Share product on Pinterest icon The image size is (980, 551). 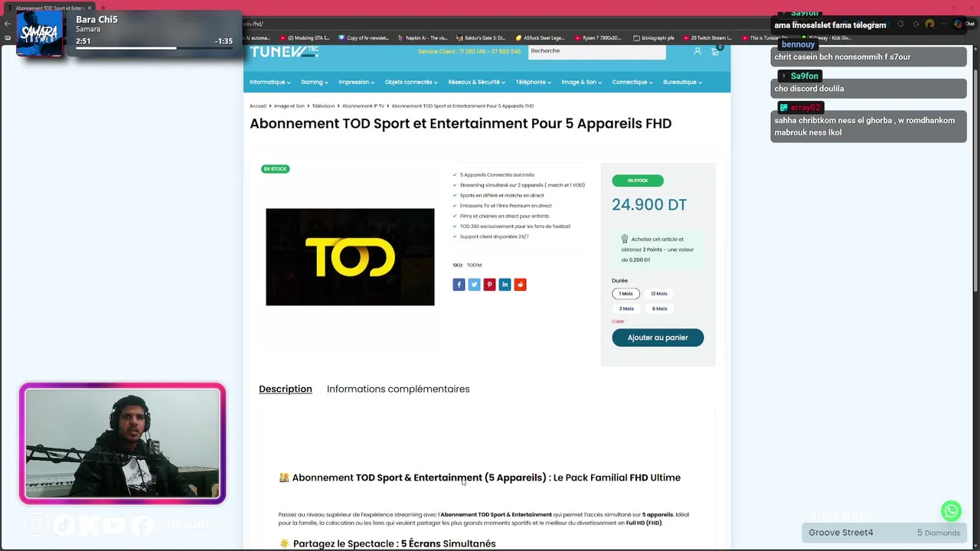coord(489,285)
